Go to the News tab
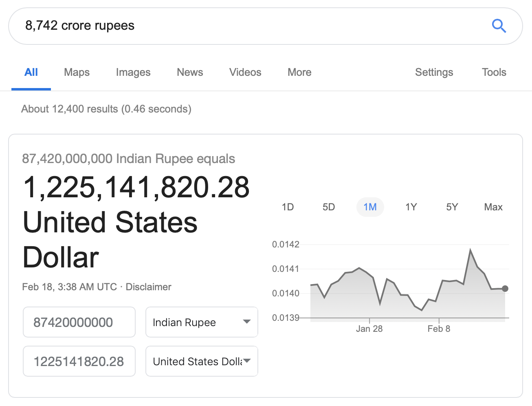Screen dimensions: 532x406 (x=189, y=72)
